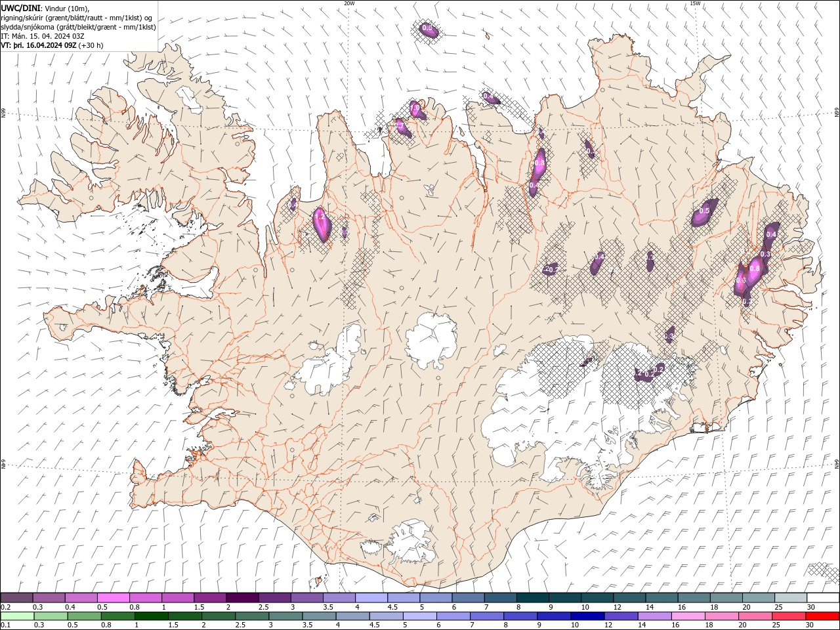Viewport: 840px width, 630px height.
Task: Click the lavender swatch labeled 14 in rain legend
Action: point(654,616)
